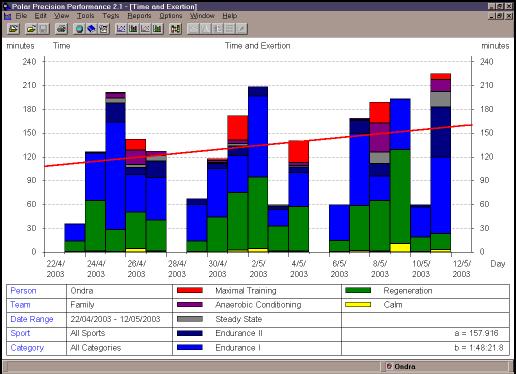
Task: Click the 'Steady State' legend label
Action: tap(239, 319)
